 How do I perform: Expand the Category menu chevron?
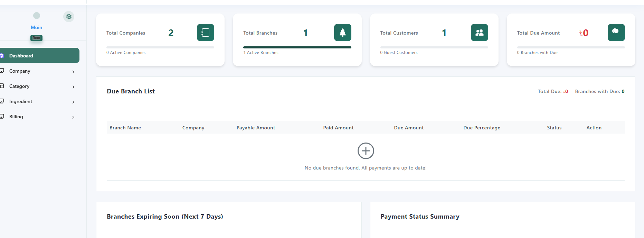(73, 87)
